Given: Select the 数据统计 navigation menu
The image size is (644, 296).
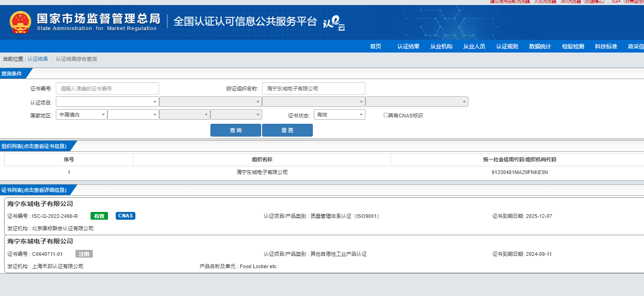Looking at the screenshot, I should tap(540, 47).
